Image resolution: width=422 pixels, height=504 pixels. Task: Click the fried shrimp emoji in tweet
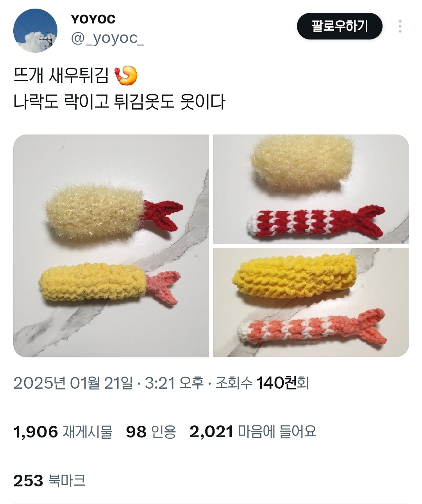126,75
